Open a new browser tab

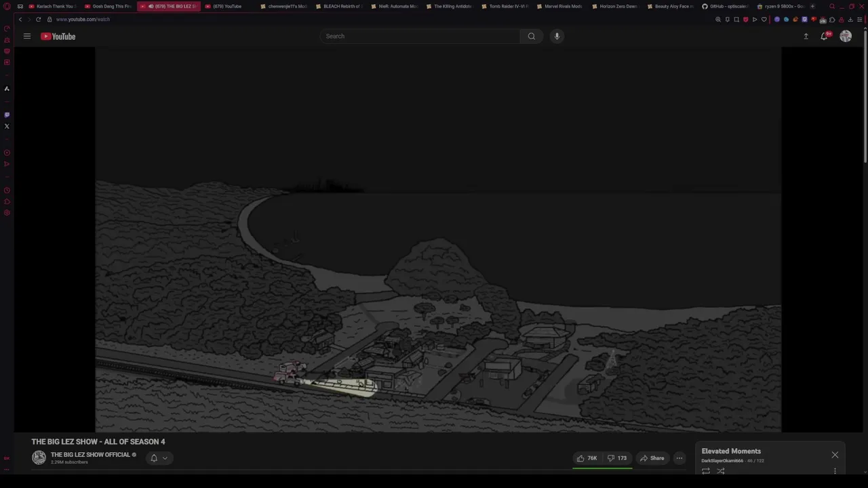coord(812,6)
